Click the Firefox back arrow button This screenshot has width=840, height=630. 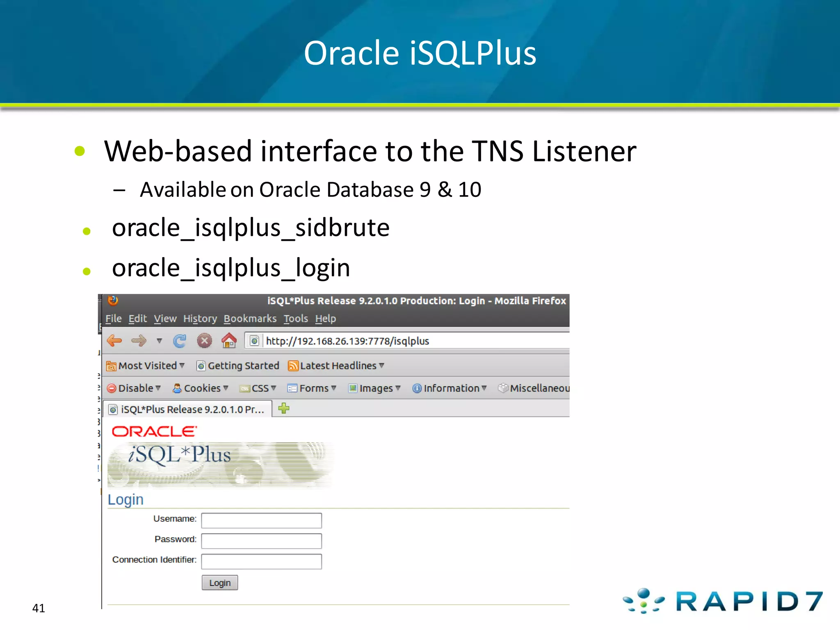(114, 340)
